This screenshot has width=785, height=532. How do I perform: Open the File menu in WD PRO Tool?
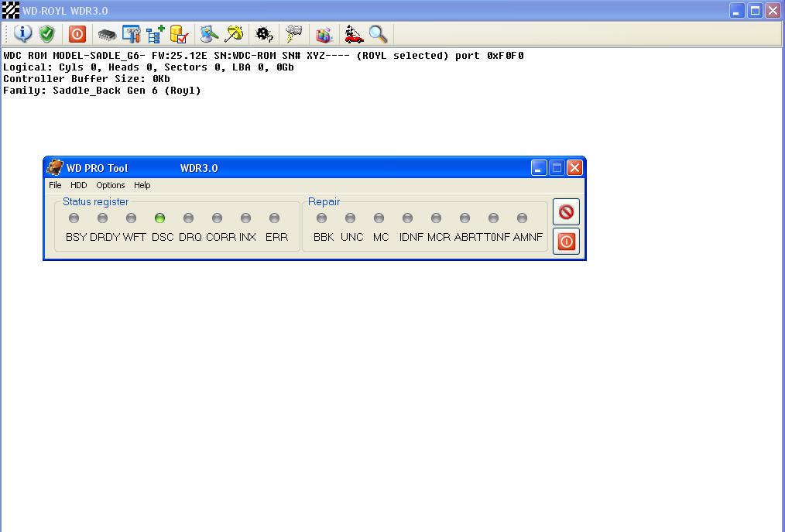(x=55, y=185)
